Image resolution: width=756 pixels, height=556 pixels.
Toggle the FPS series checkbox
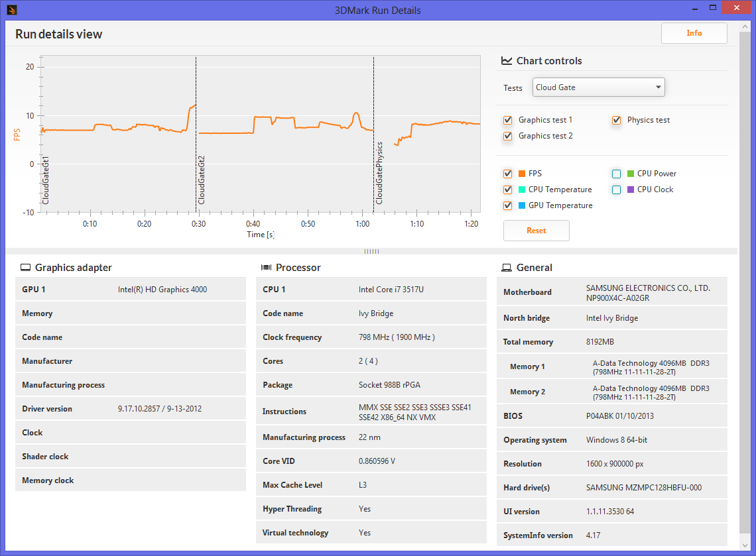click(508, 174)
